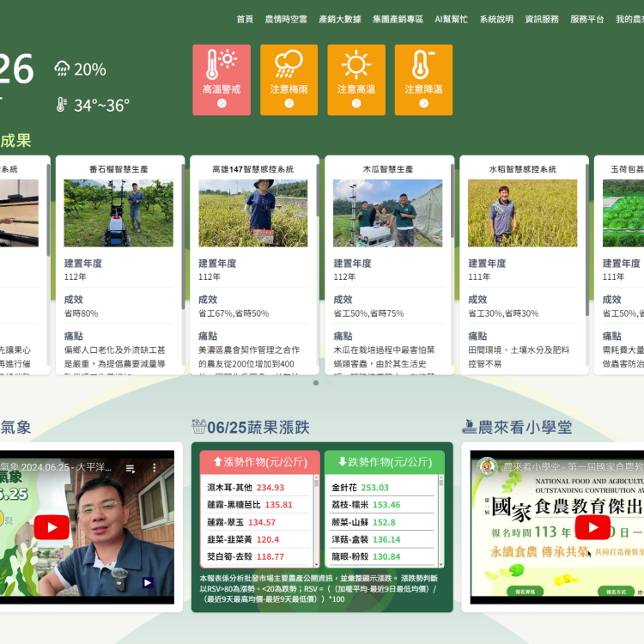
Task: Click the 木瓜智慧生產 card scrollbar
Action: tap(453, 200)
